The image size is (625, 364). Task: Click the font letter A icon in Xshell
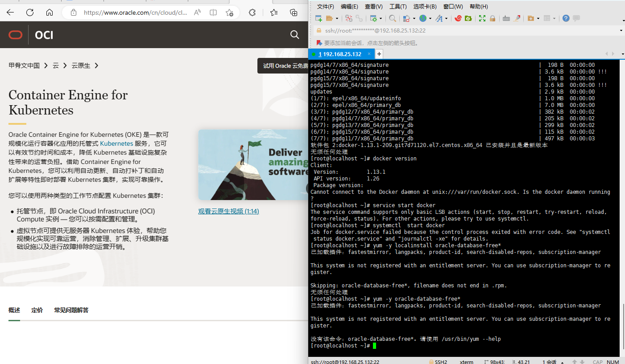point(439,18)
